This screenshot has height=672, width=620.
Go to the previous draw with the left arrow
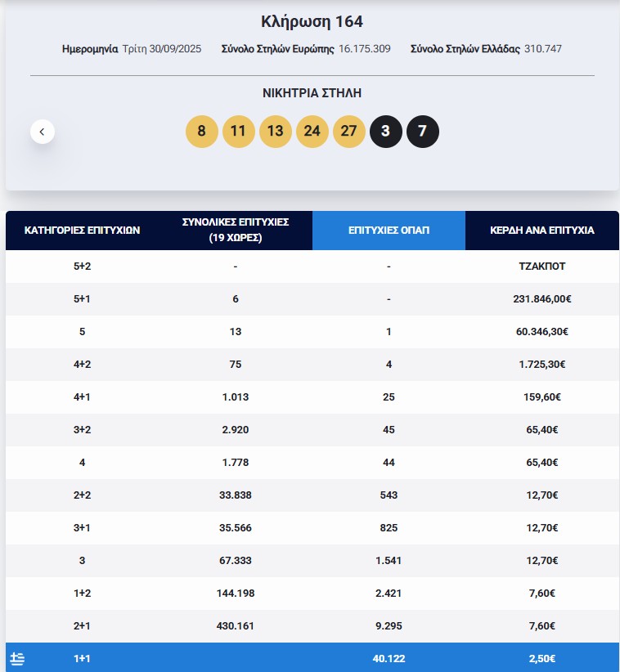(x=43, y=131)
